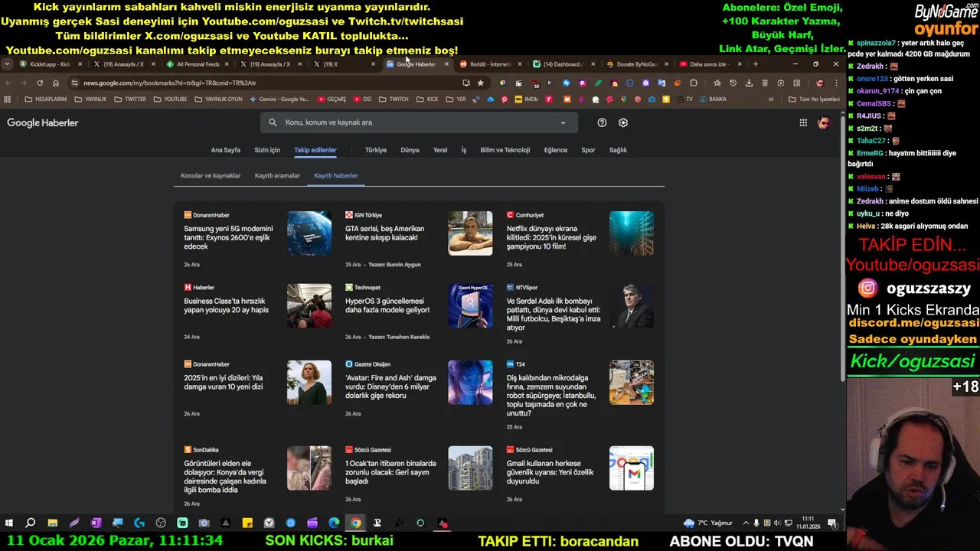
Task: Open the Samsung Exynos 2600 article
Action: click(229, 237)
